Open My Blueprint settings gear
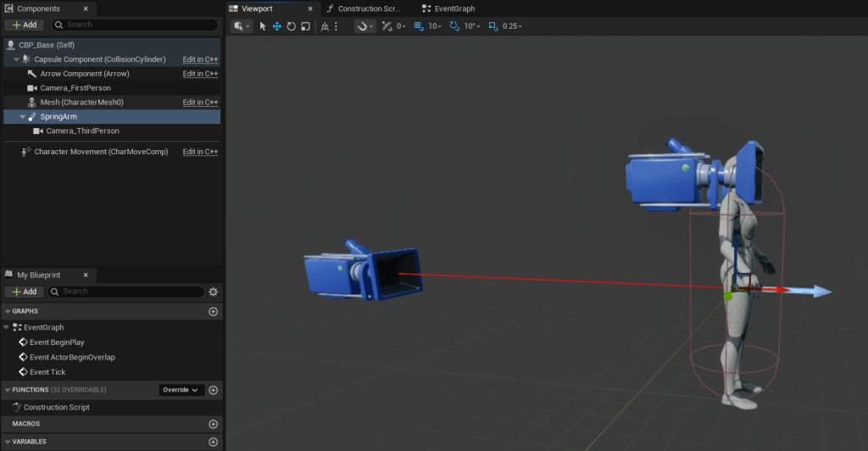868x451 pixels. [x=214, y=292]
